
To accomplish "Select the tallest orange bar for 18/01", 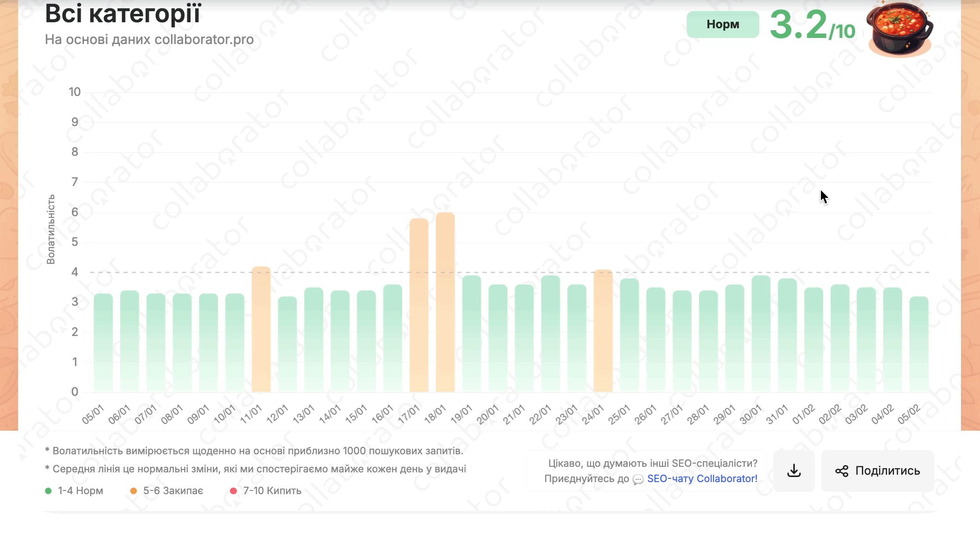I will tap(445, 302).
